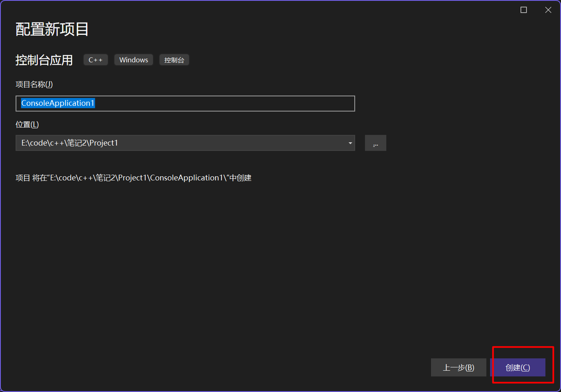This screenshot has width=561, height=392.
Task: Click the highlighted ConsoleApplication1 text
Action: [x=58, y=103]
